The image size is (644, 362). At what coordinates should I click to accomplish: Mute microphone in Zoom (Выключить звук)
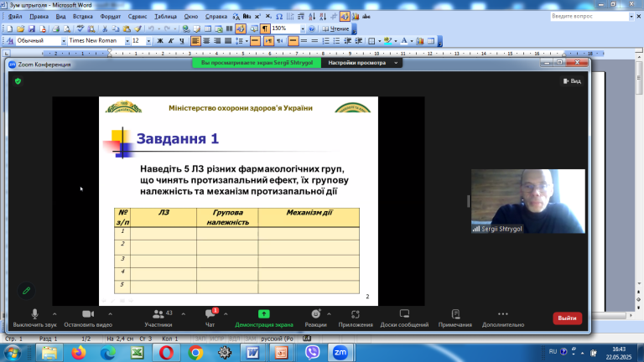(35, 318)
